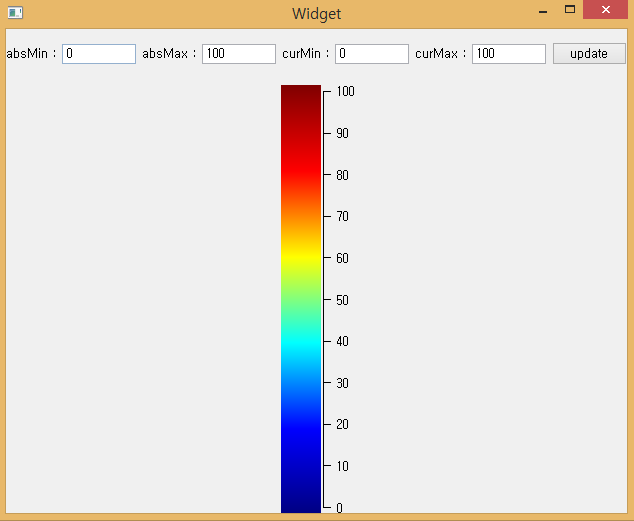Maximize the Widget window
Image resolution: width=634 pixels, height=521 pixels.
pos(570,10)
